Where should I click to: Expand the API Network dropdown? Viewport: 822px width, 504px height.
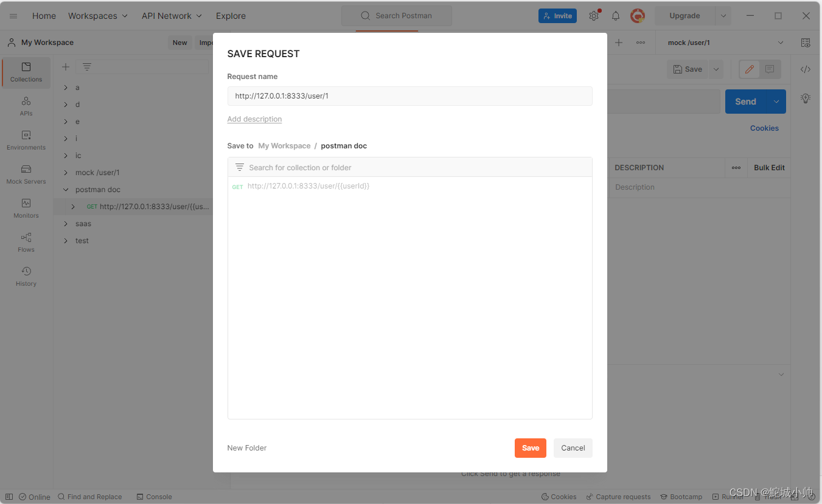(x=172, y=16)
